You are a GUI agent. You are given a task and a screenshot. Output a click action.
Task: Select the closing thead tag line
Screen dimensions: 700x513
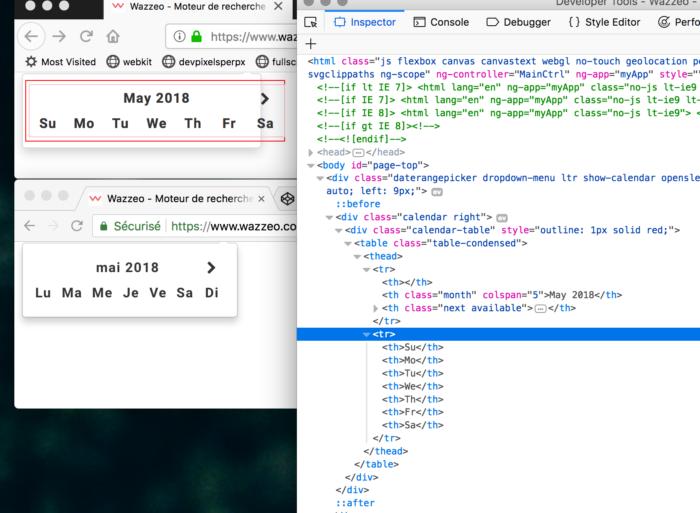[x=386, y=451]
